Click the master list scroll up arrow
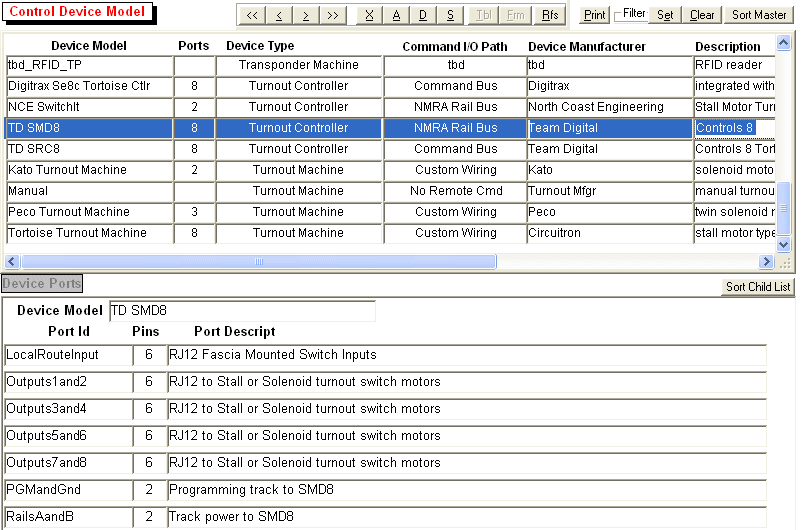Image resolution: width=801 pixels, height=530 pixels. (x=784, y=43)
